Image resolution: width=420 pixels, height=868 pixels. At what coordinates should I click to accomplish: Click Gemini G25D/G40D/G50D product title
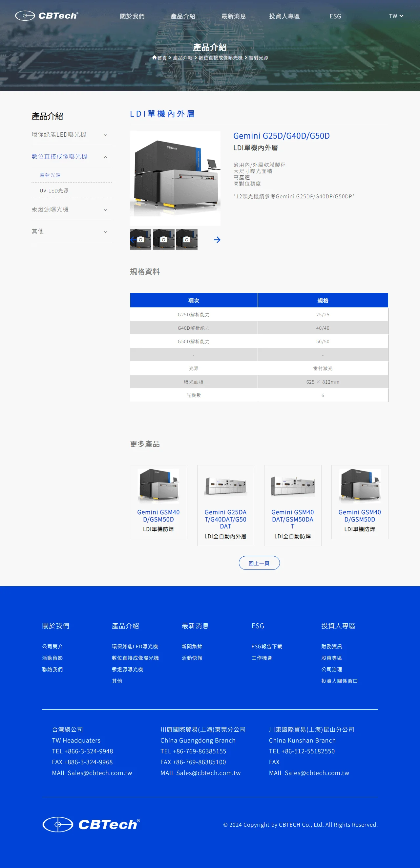click(281, 136)
